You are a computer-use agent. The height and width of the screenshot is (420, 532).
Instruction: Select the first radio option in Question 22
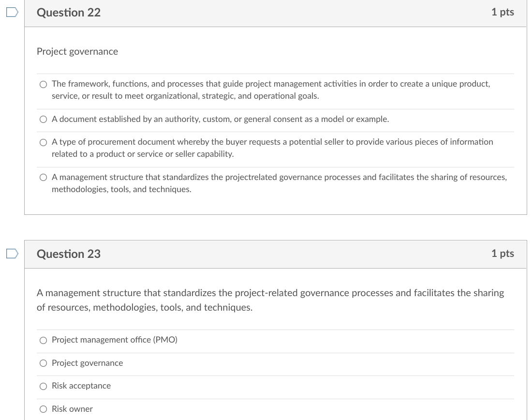pyautogui.click(x=43, y=84)
